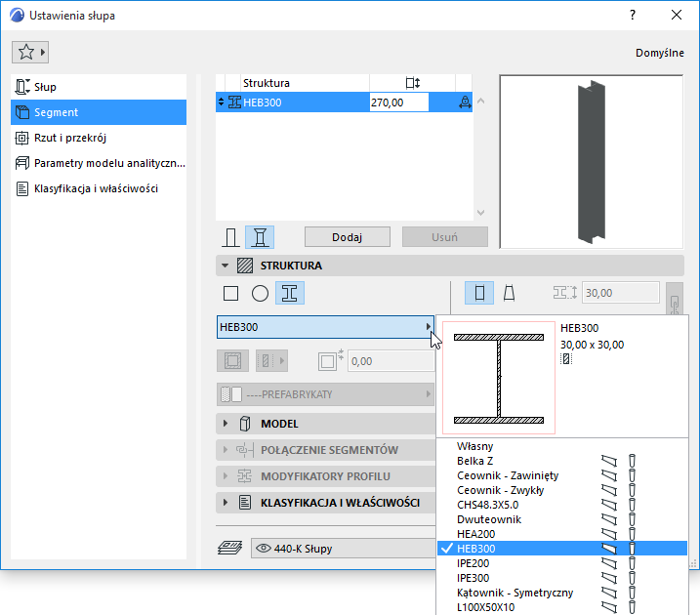Select single-segment column icon
Image resolution: width=700 pixels, height=615 pixels.
230,237
